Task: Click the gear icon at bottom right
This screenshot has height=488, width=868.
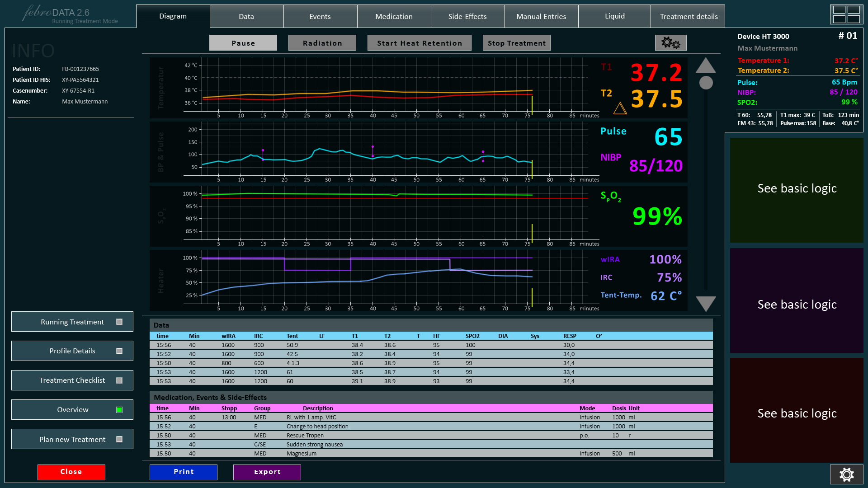Action: 846,474
